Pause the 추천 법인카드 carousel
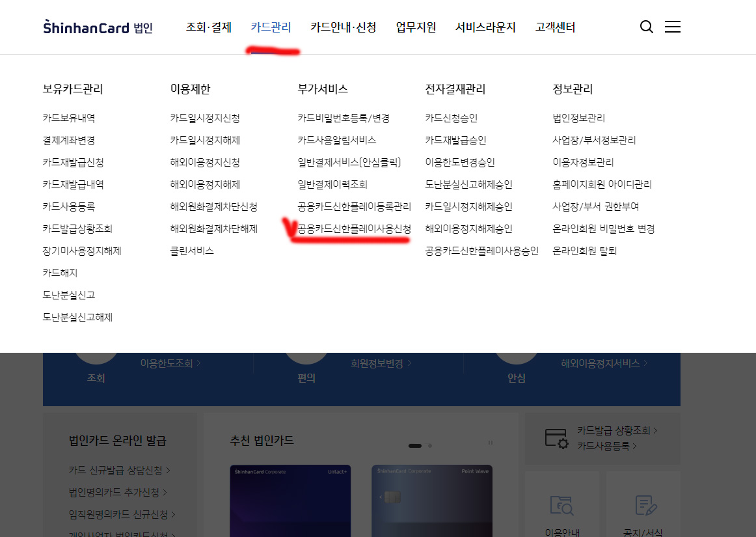756x537 pixels. coord(491,443)
